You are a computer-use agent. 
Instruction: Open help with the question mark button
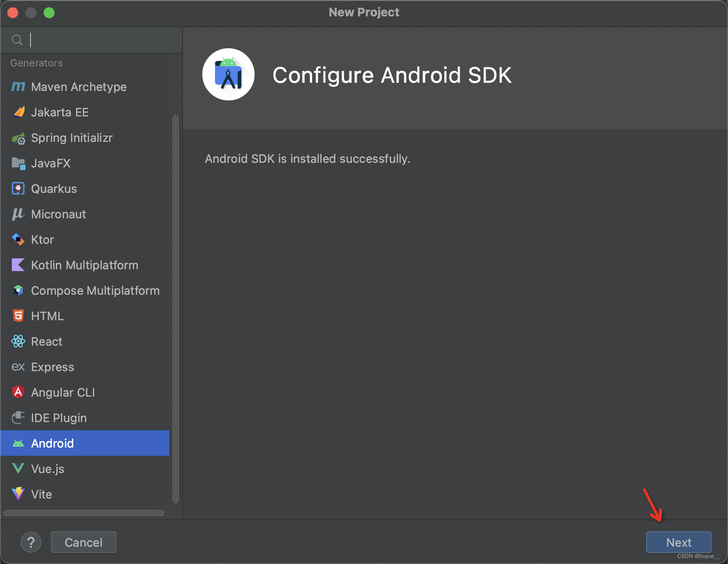pos(31,542)
